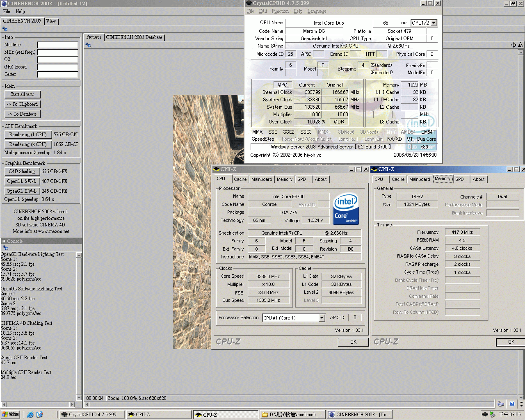Click the blue help question mark icon
525x420 pixels.
pos(512,404)
